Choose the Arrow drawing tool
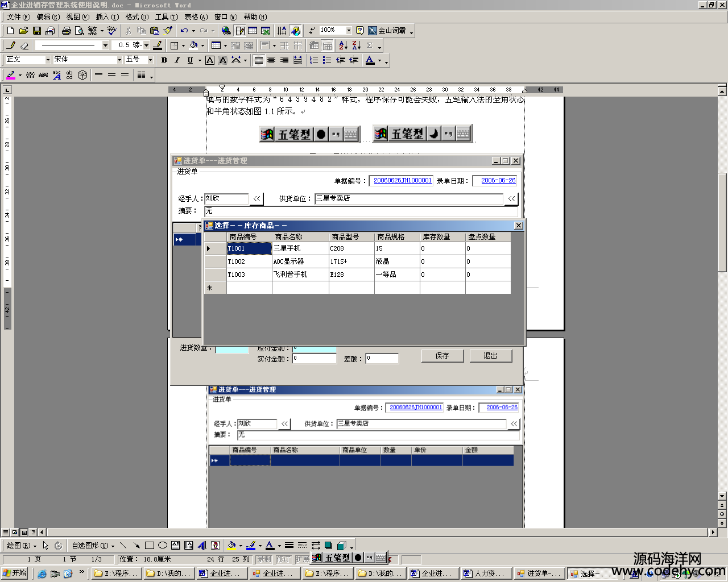This screenshot has height=582, width=728. tap(136, 546)
